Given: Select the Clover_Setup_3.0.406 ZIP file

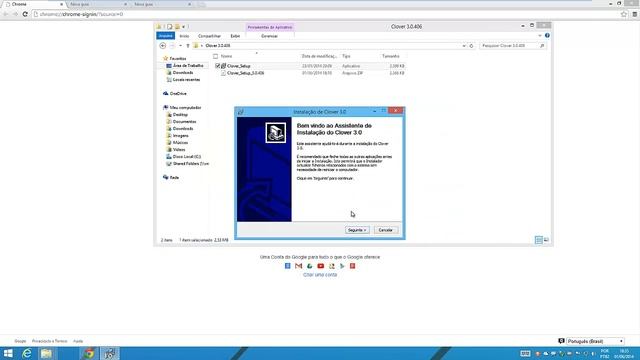Looking at the screenshot, I should click(x=245, y=73).
